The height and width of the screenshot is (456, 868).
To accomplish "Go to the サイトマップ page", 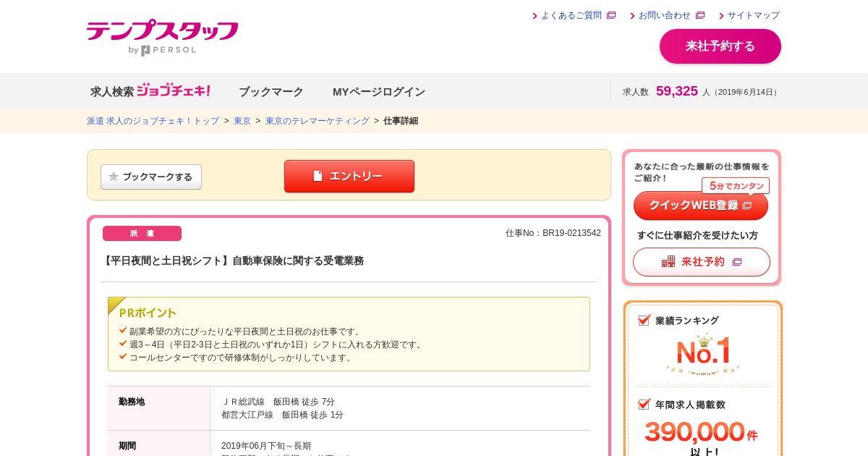I will click(754, 15).
